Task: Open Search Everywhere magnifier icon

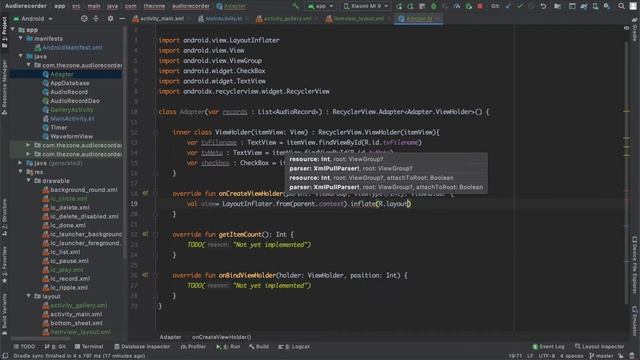Action: tap(621, 6)
